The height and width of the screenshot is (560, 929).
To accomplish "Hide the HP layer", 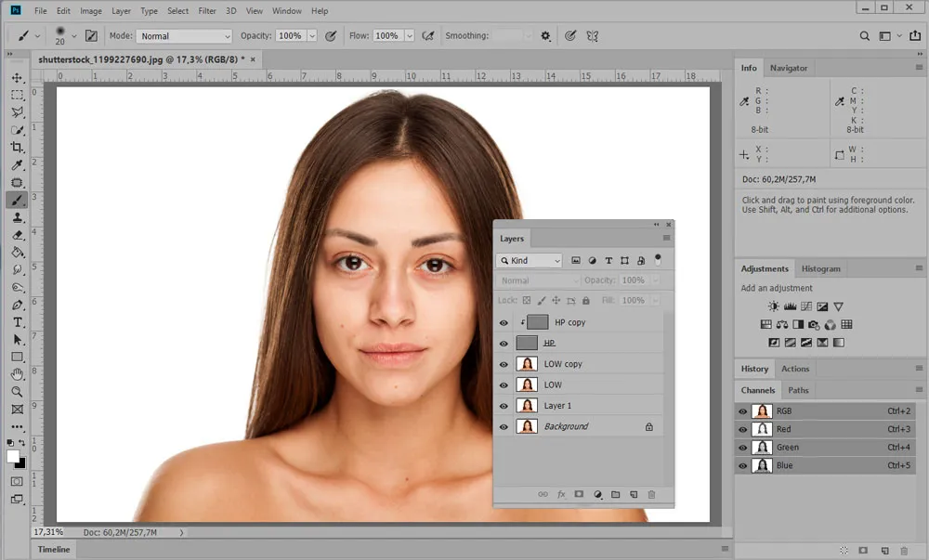I will click(504, 344).
